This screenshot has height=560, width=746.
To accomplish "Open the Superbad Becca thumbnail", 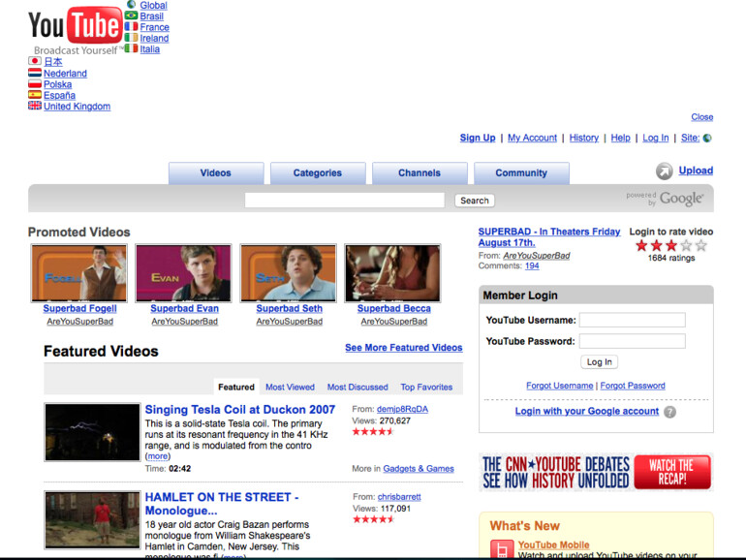I will click(x=393, y=273).
